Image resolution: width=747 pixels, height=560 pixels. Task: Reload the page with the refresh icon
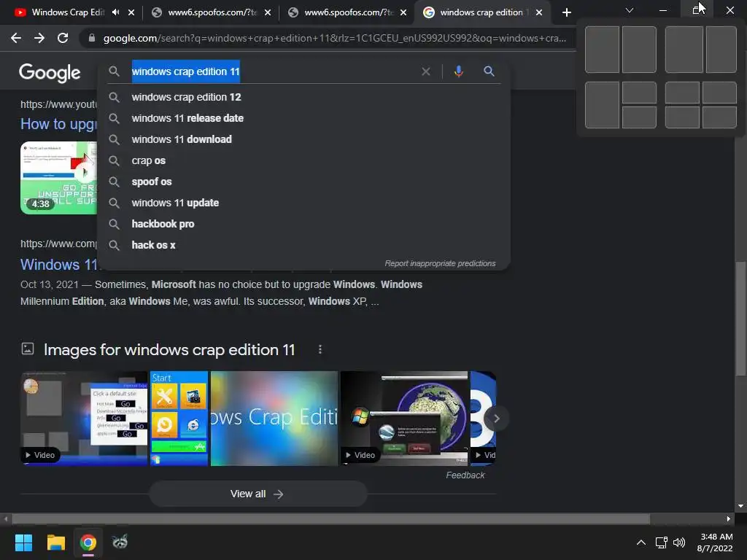[x=63, y=38]
